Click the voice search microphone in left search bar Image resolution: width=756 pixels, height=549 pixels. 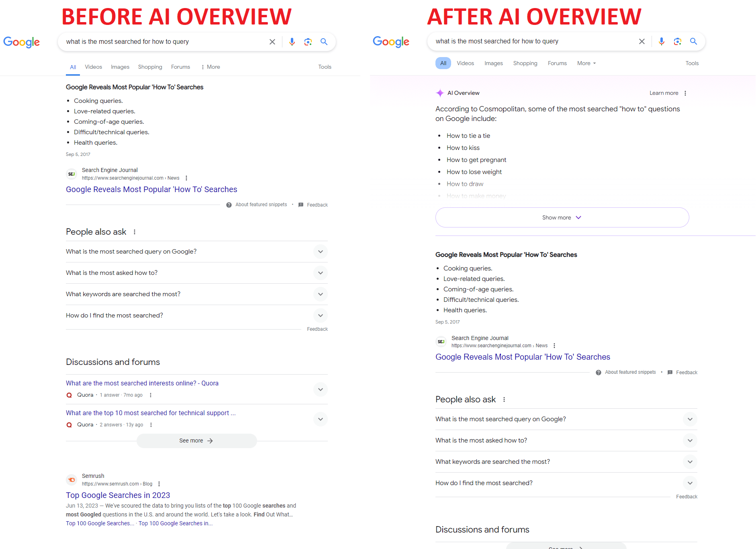[292, 42]
